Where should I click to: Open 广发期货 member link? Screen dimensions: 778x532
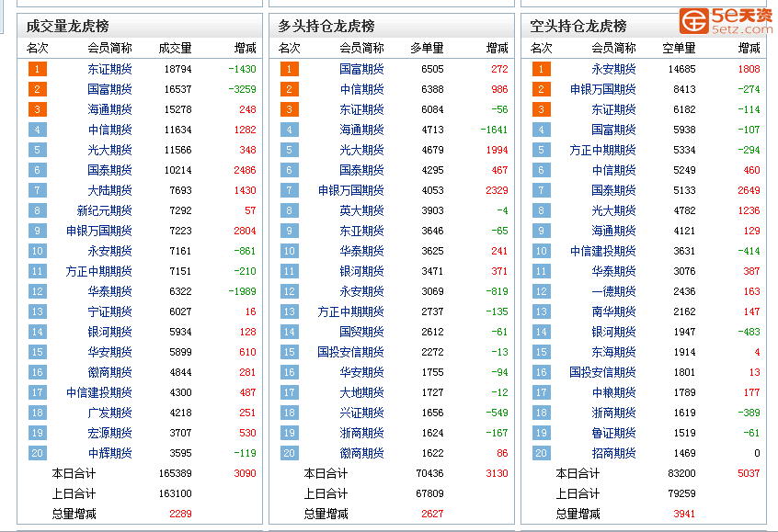click(109, 413)
